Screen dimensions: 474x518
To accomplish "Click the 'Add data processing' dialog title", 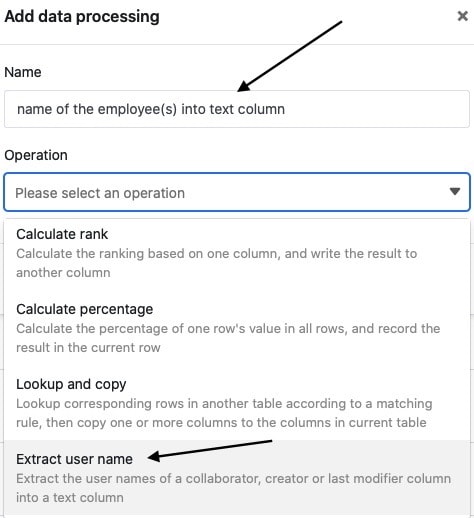I will [82, 17].
